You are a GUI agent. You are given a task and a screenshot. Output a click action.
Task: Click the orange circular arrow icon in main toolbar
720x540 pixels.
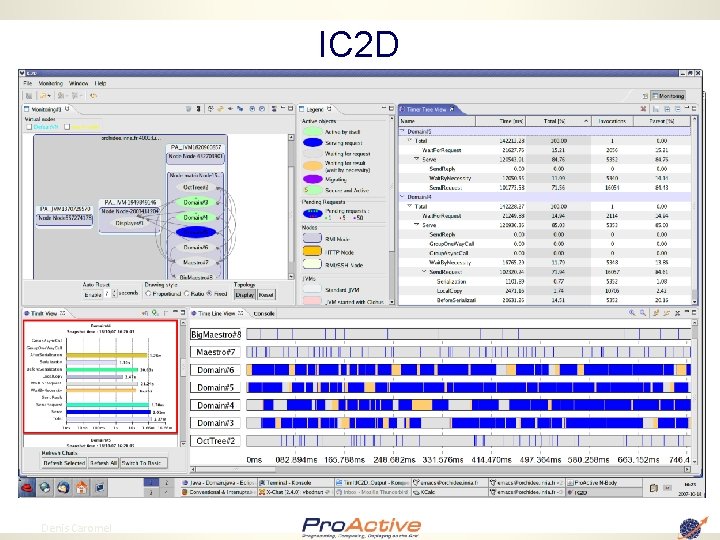pyautogui.click(x=93, y=96)
